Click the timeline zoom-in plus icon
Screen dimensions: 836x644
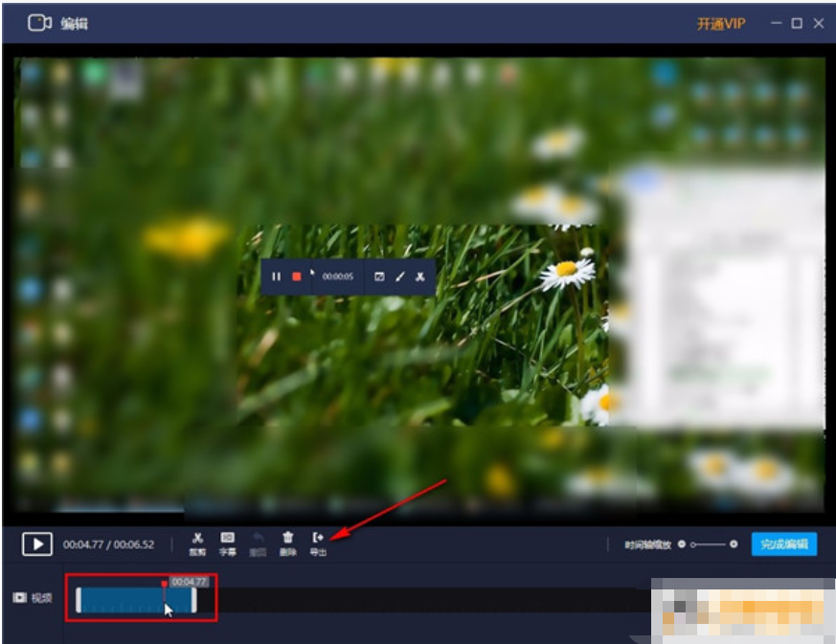point(734,544)
